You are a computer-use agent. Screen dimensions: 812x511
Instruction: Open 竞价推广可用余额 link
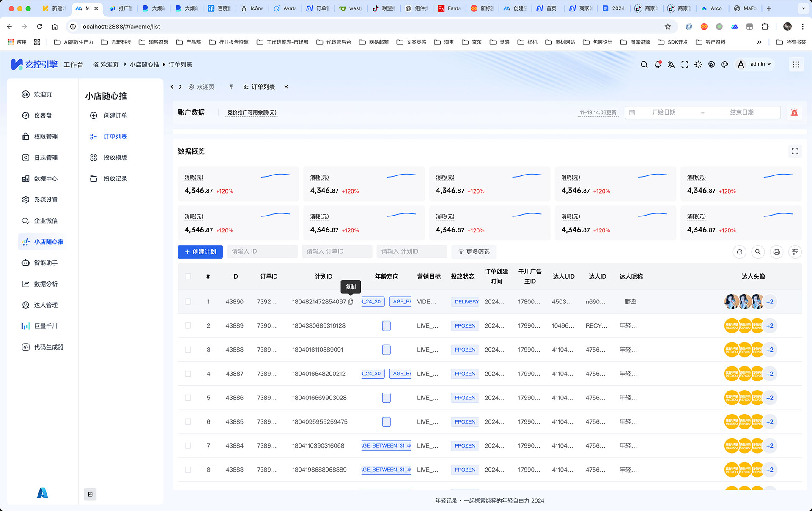[x=251, y=112]
